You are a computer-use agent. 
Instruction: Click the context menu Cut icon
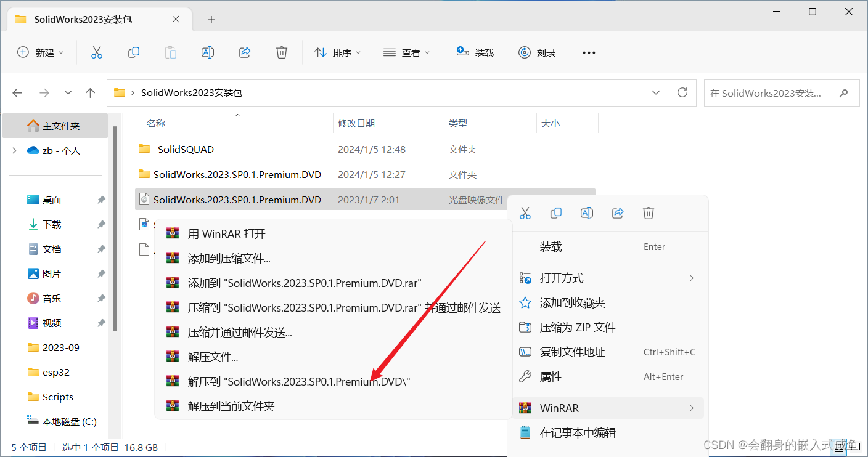pos(525,213)
